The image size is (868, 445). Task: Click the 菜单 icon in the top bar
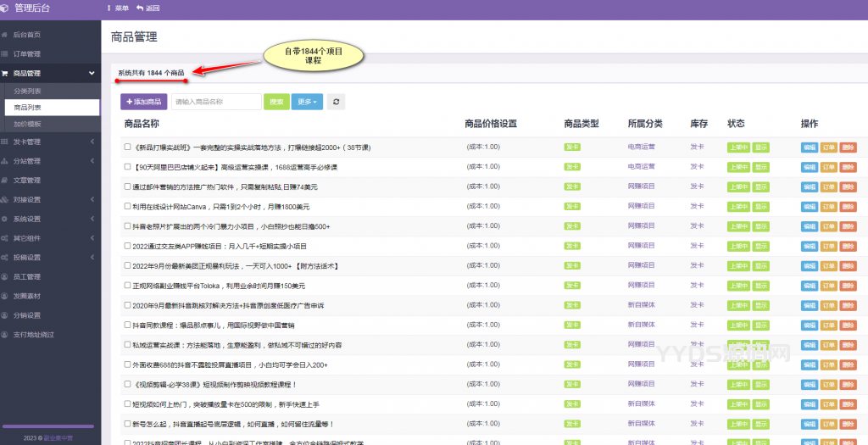click(118, 8)
